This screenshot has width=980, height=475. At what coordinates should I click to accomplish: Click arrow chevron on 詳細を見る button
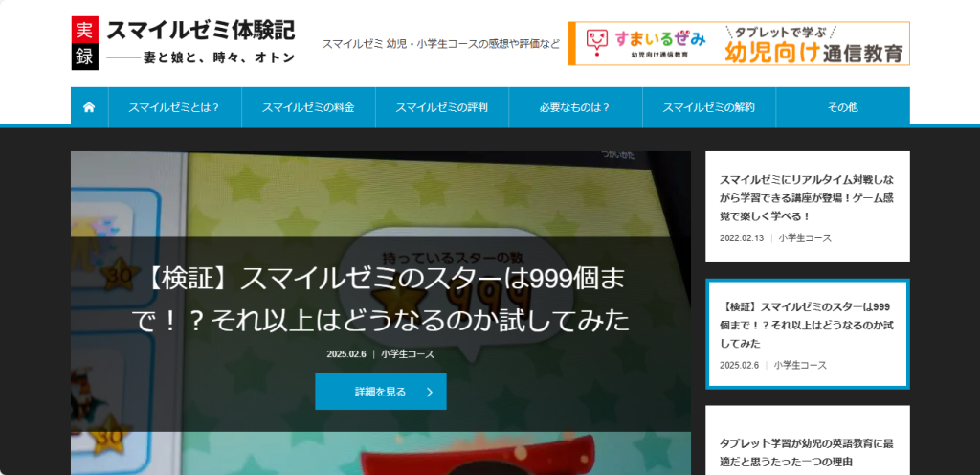[x=430, y=392]
